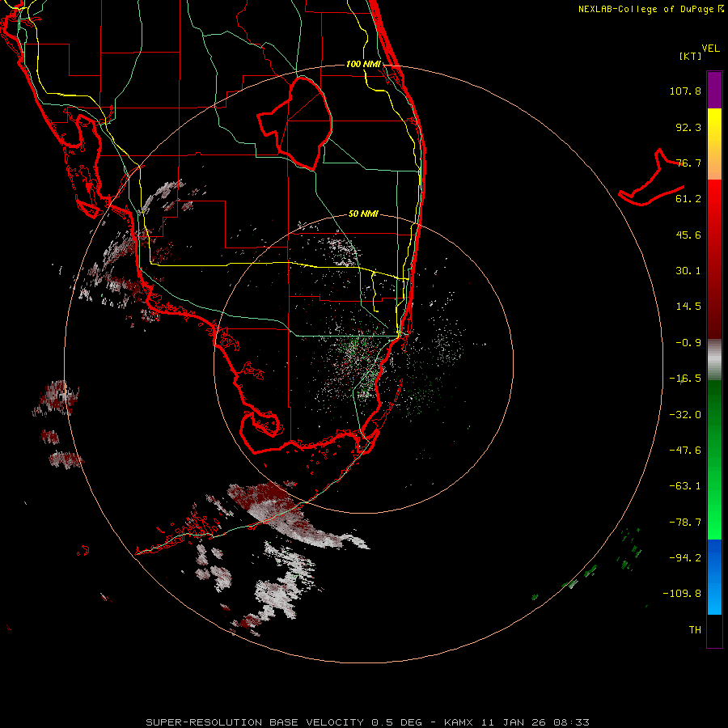Click the VEL legend title
The height and width of the screenshot is (728, 728).
coord(710,49)
